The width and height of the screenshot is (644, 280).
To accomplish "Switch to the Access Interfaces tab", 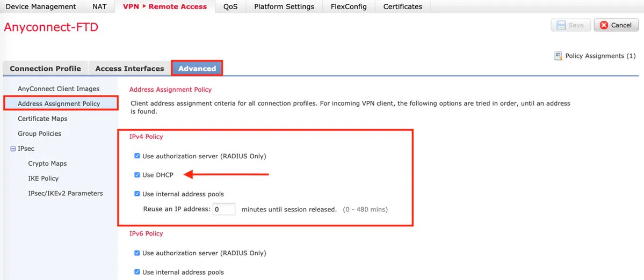I will [x=130, y=69].
